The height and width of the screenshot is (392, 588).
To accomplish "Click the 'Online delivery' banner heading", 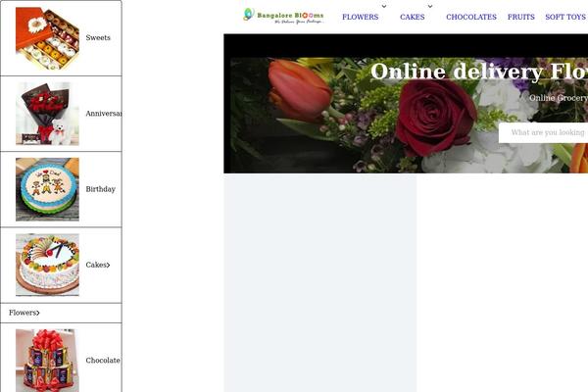I will pos(479,72).
